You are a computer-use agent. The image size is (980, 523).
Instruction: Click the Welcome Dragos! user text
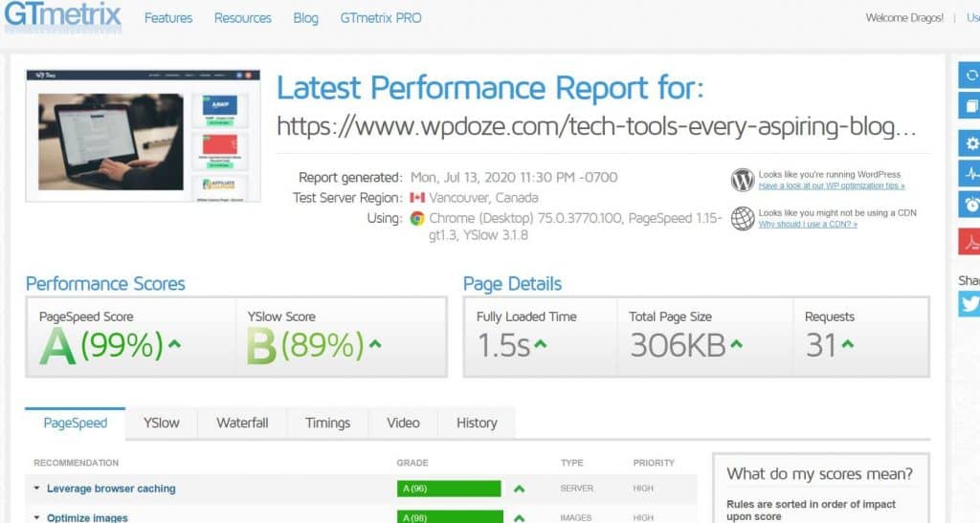tap(904, 18)
